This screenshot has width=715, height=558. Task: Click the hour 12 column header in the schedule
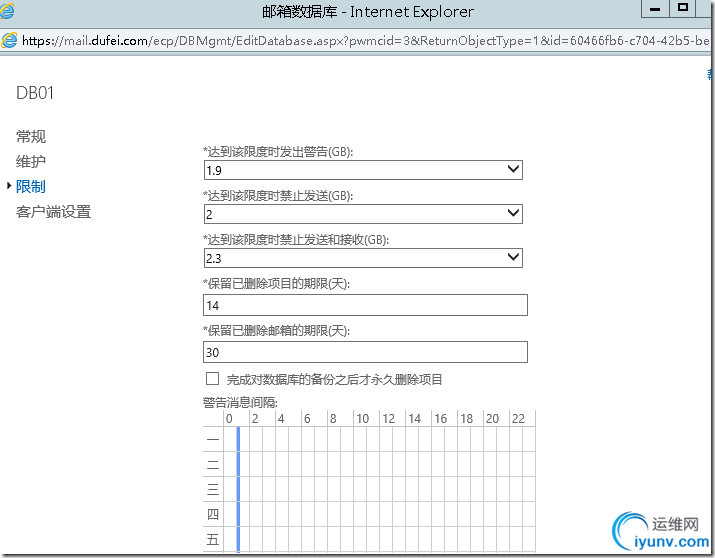tap(389, 418)
